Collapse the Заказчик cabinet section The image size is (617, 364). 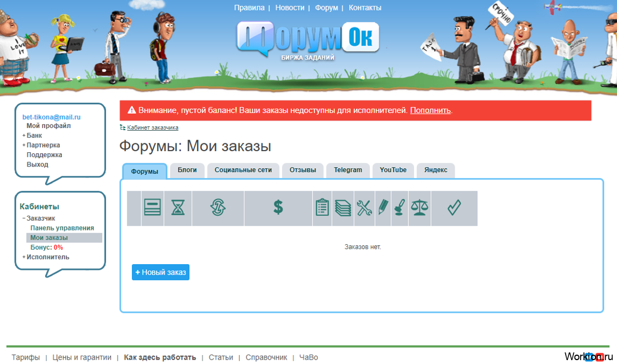[x=40, y=218]
